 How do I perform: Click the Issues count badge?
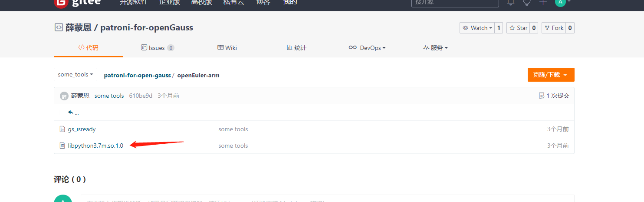[171, 48]
